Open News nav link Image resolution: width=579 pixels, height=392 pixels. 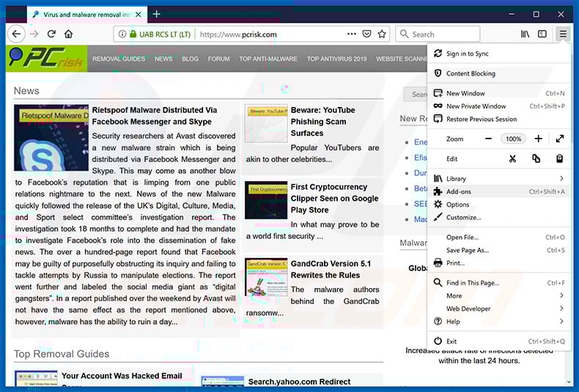163,59
